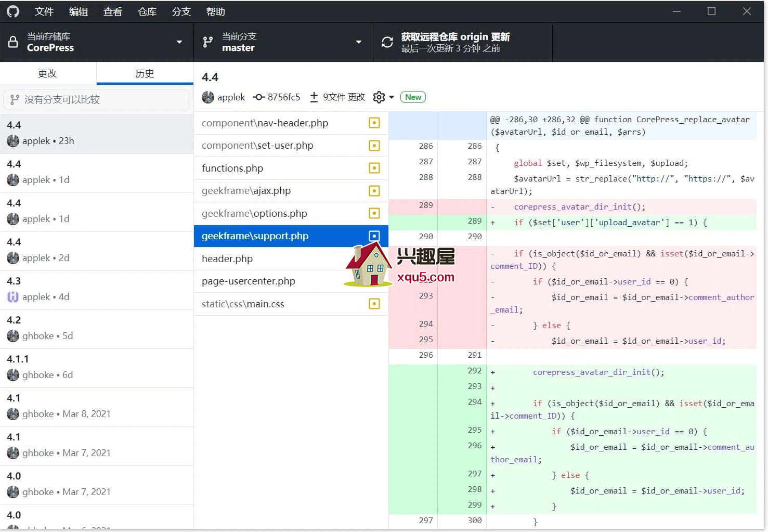This screenshot has height=532, width=768.
Task: Select commit 4.3 by applek 4d
Action: pyautogui.click(x=97, y=290)
